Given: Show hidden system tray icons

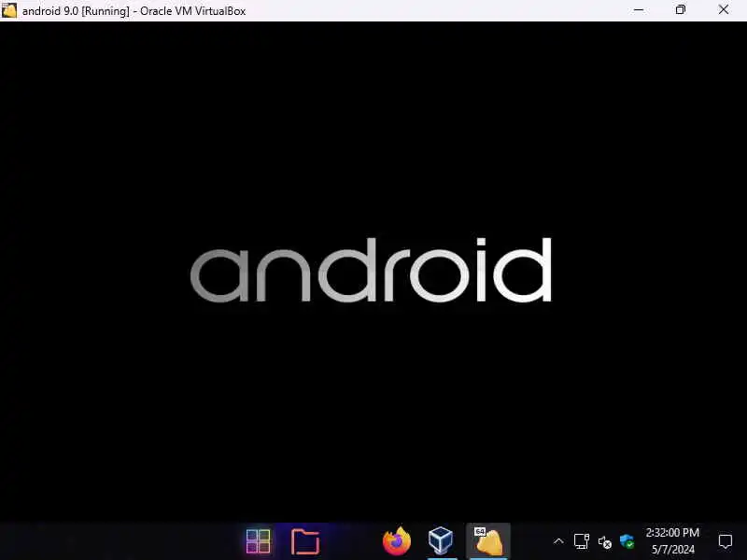Looking at the screenshot, I should [558, 541].
